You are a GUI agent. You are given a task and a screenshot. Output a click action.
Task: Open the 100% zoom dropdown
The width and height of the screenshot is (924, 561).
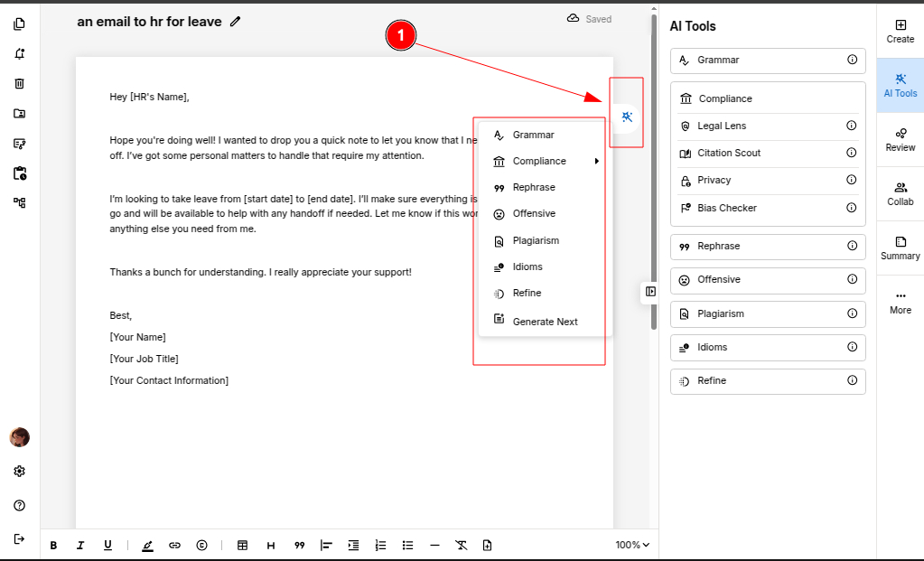632,545
